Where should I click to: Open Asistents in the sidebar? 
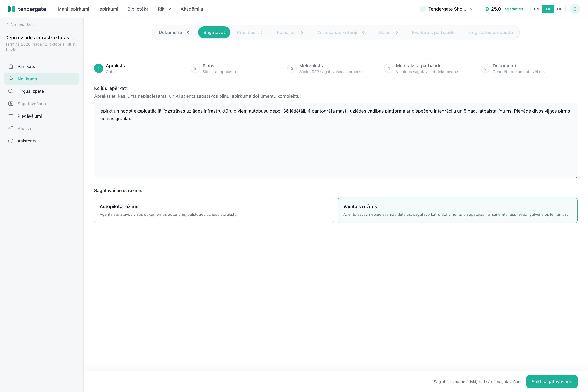[41, 141]
